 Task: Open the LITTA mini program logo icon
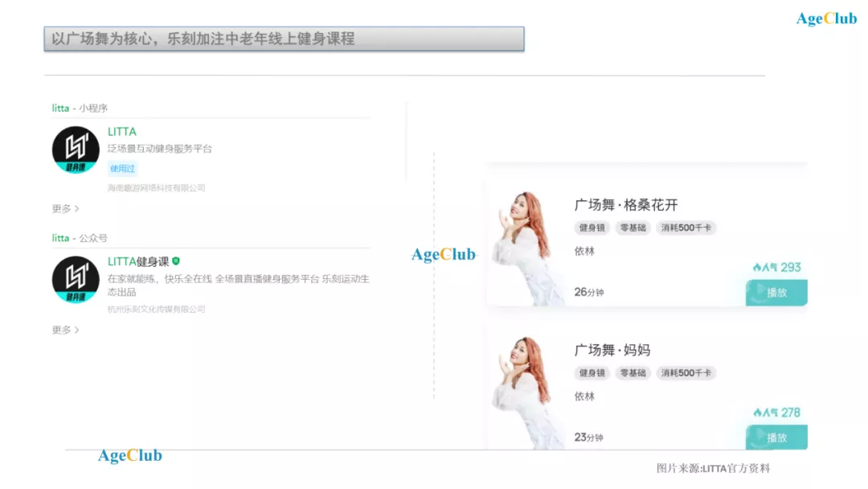coord(76,150)
